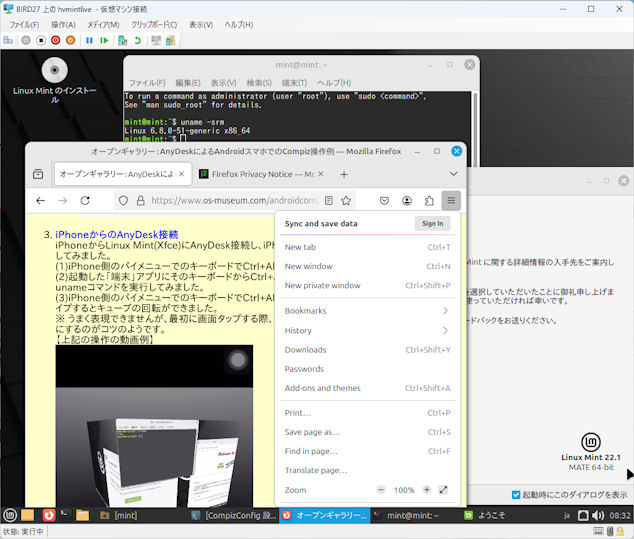Switch to CompizConfig taskbar window button

234,515
